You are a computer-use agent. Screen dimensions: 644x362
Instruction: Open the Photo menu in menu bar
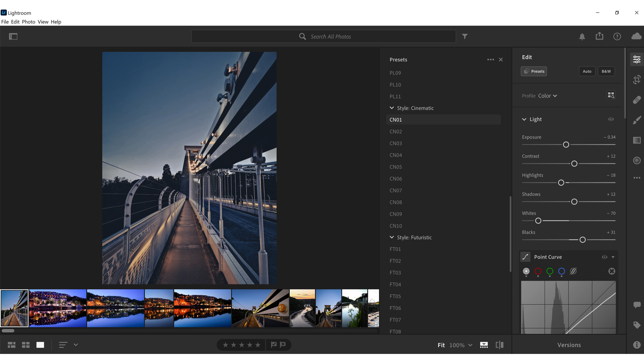coord(28,22)
